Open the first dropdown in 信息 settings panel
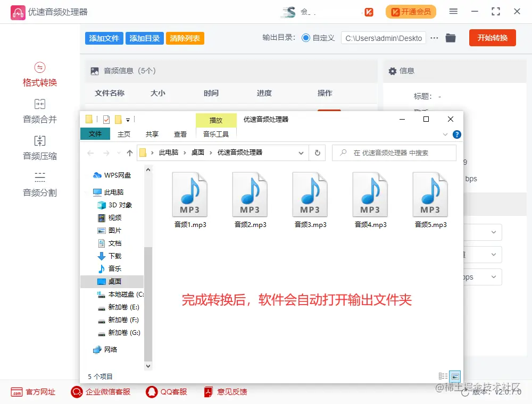This screenshot has height=404, width=532. 494,232
